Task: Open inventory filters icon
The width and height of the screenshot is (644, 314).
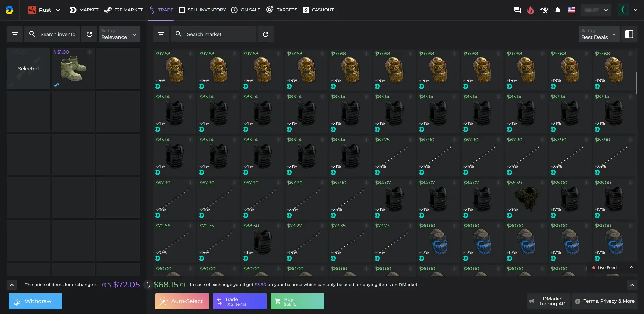Action: click(15, 34)
